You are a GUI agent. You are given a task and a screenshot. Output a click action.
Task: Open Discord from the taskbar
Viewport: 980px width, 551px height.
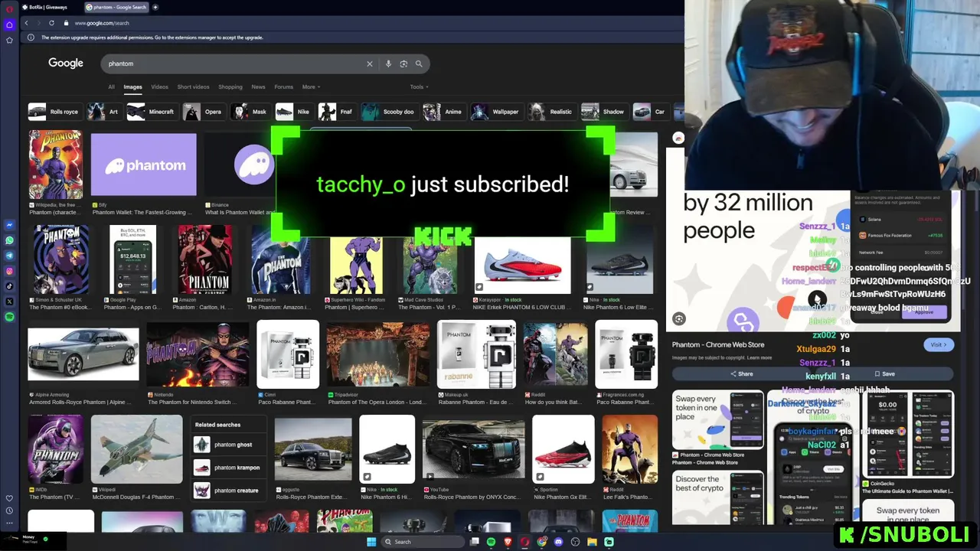(558, 542)
